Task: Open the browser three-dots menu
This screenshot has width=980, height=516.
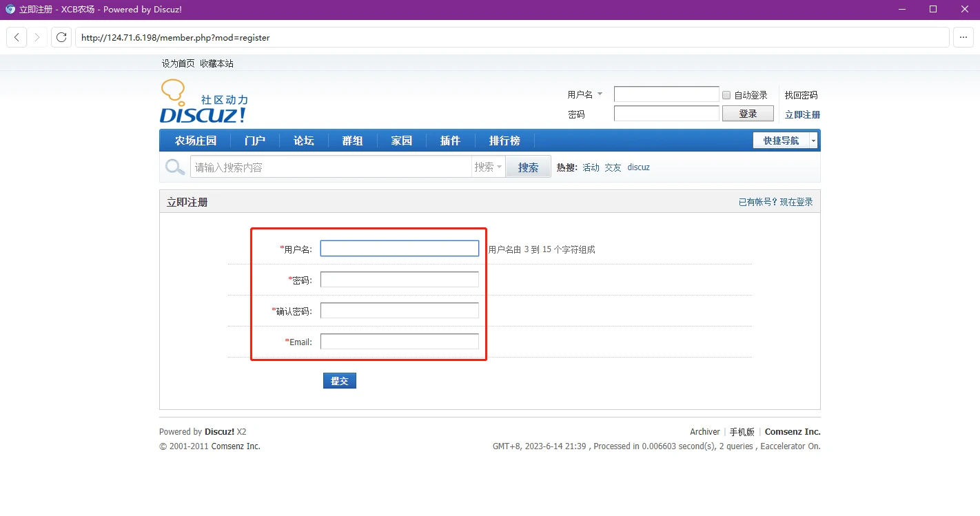Action: point(963,37)
